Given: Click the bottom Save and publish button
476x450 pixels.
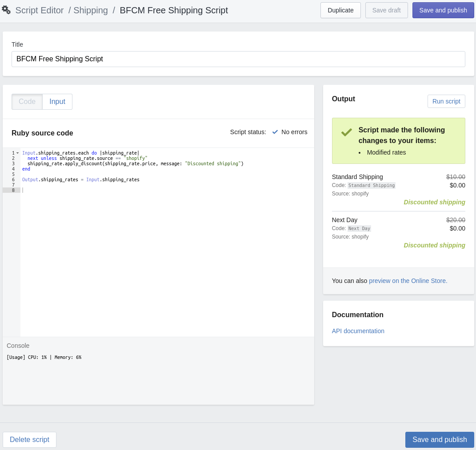Looking at the screenshot, I should pos(440,440).
